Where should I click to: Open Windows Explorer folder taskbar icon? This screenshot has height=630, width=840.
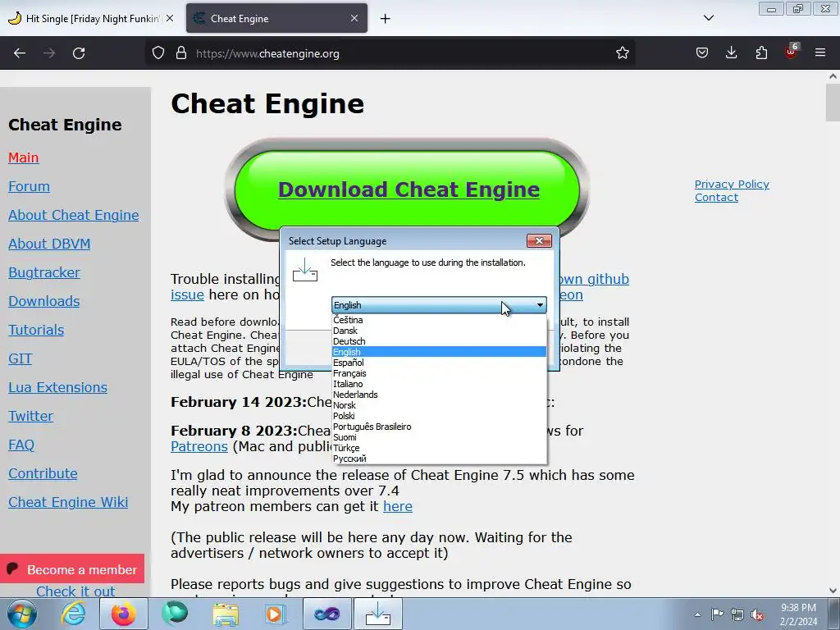coord(226,614)
